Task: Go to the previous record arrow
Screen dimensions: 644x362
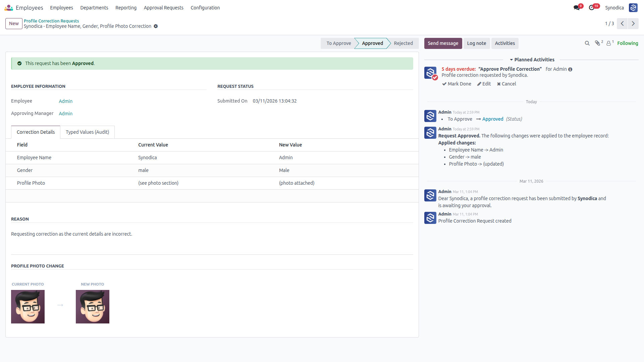Action: [x=622, y=23]
